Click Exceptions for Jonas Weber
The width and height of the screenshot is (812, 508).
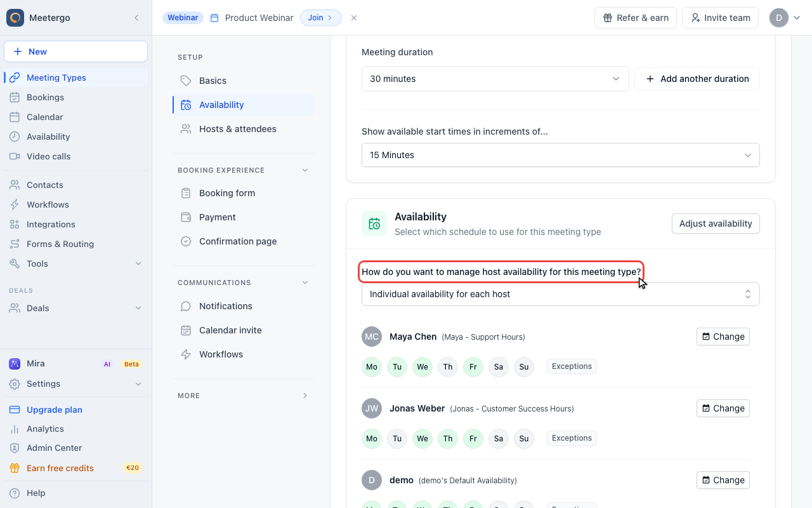[572, 438]
